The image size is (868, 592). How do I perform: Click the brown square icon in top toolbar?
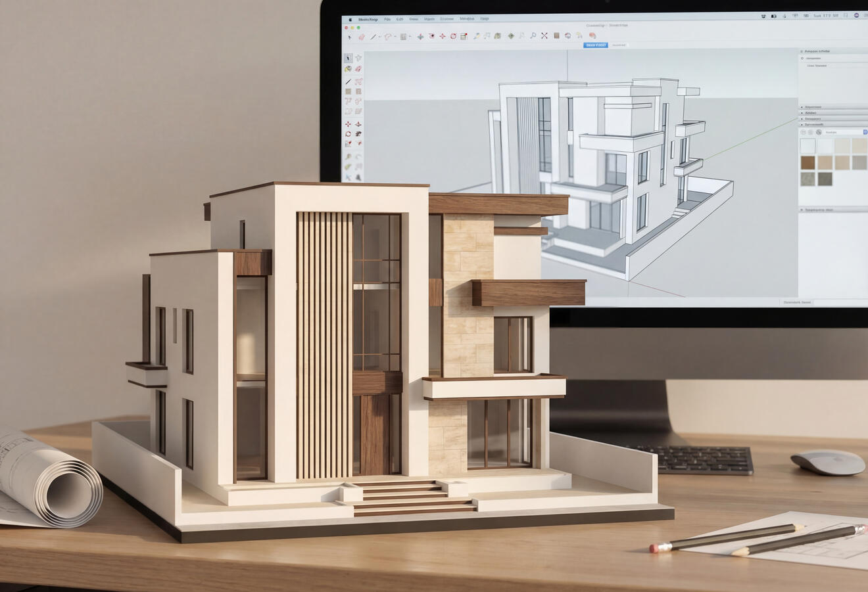click(x=556, y=36)
